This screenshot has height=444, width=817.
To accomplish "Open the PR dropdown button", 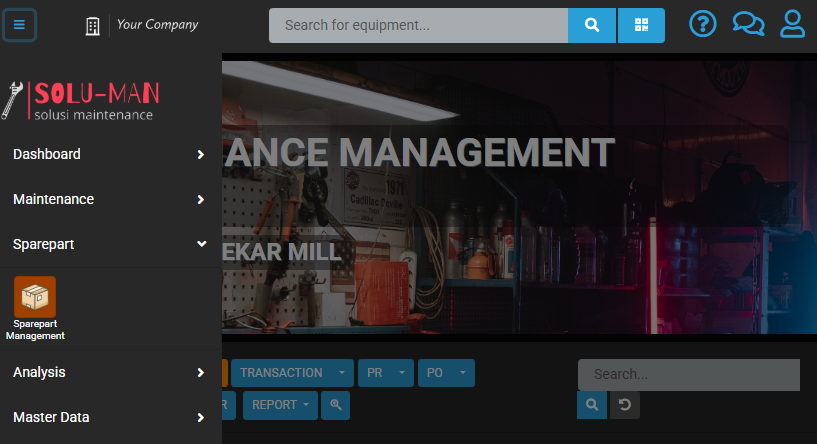I will [x=386, y=373].
